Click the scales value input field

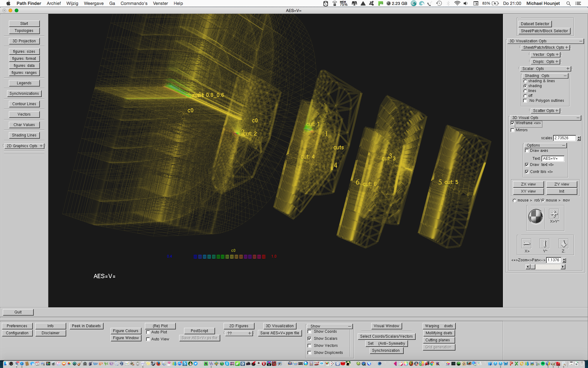click(x=564, y=138)
